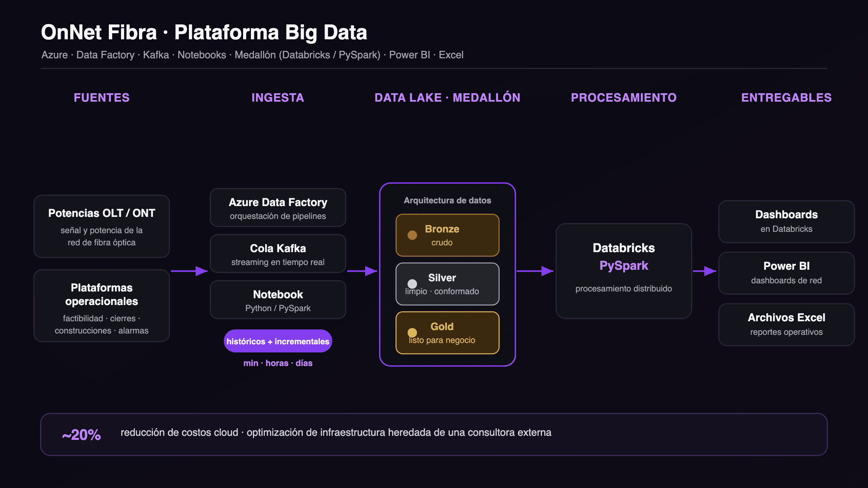Viewport: 868px width, 488px height.
Task: Click the Bronze layer colored dot
Action: (412, 235)
